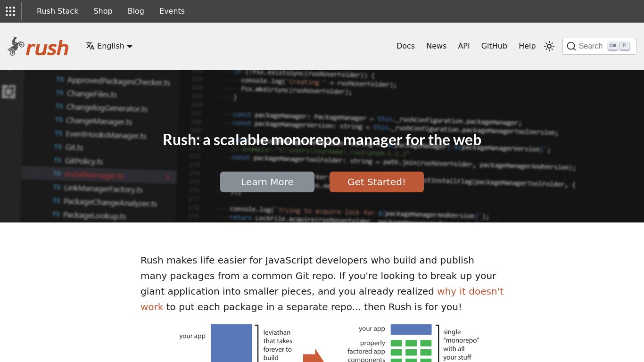Click the Rush motorcycle logo

tap(38, 46)
